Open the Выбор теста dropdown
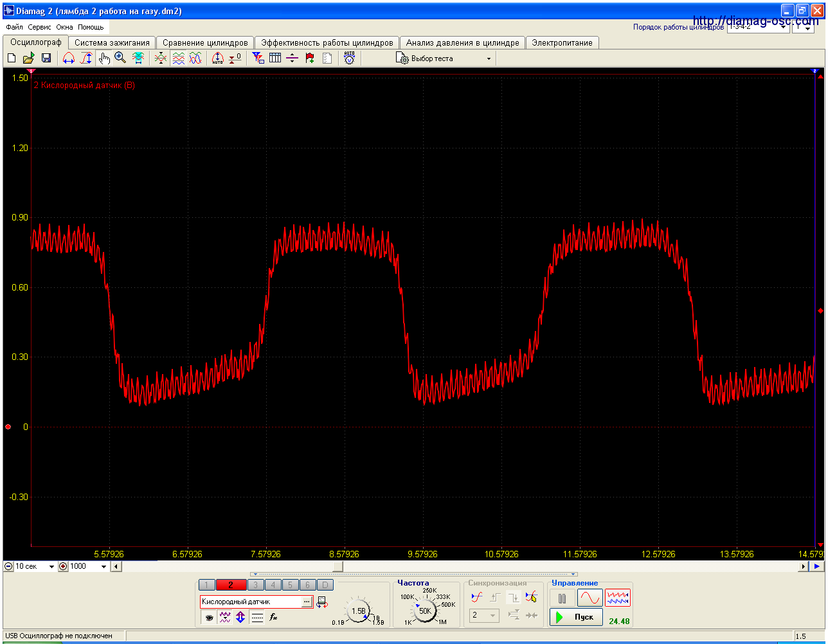This screenshot has width=828, height=644. 444,58
